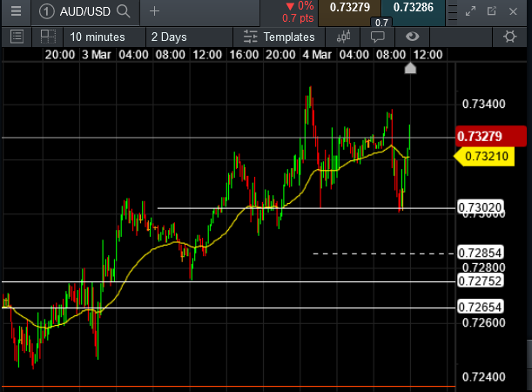The width and height of the screenshot is (532, 392).
Task: Open the market depth ladder icon
Action: (453, 12)
